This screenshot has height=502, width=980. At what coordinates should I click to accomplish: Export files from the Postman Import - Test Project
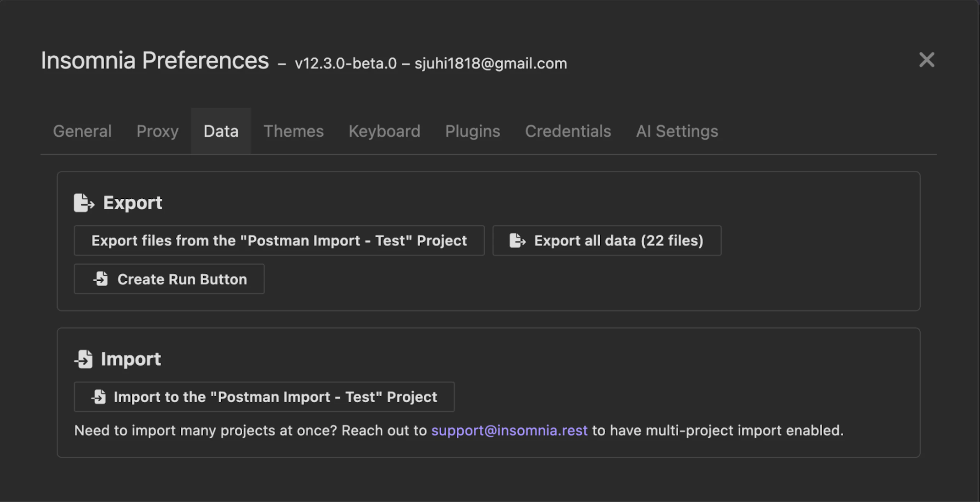pos(279,241)
